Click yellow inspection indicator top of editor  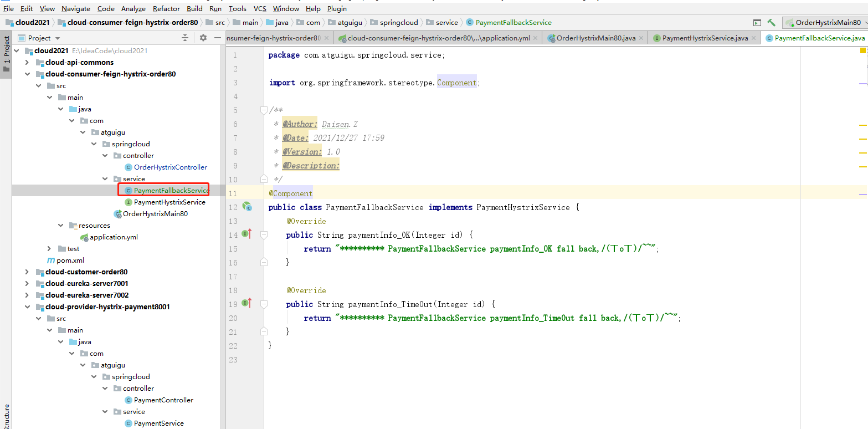[x=863, y=50]
